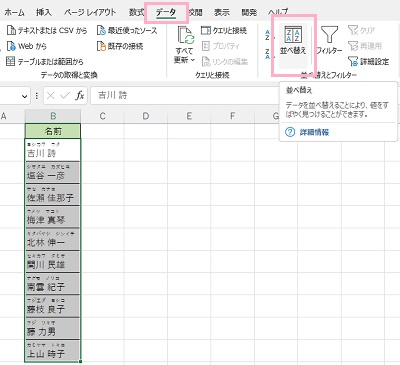This screenshot has width=400, height=365.
Task: Open the 挿入 ribbon tab
Action: pyautogui.click(x=44, y=13)
